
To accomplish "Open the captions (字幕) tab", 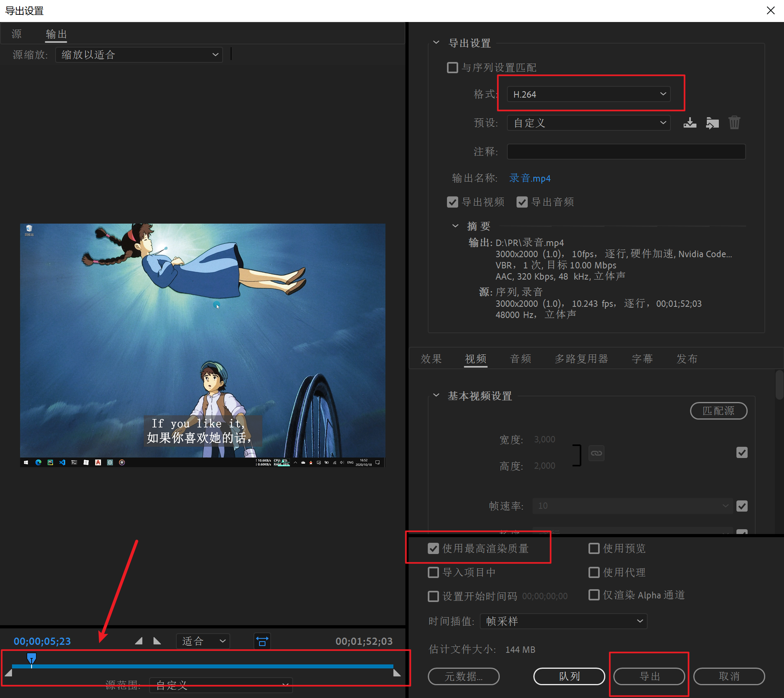I will [x=642, y=359].
